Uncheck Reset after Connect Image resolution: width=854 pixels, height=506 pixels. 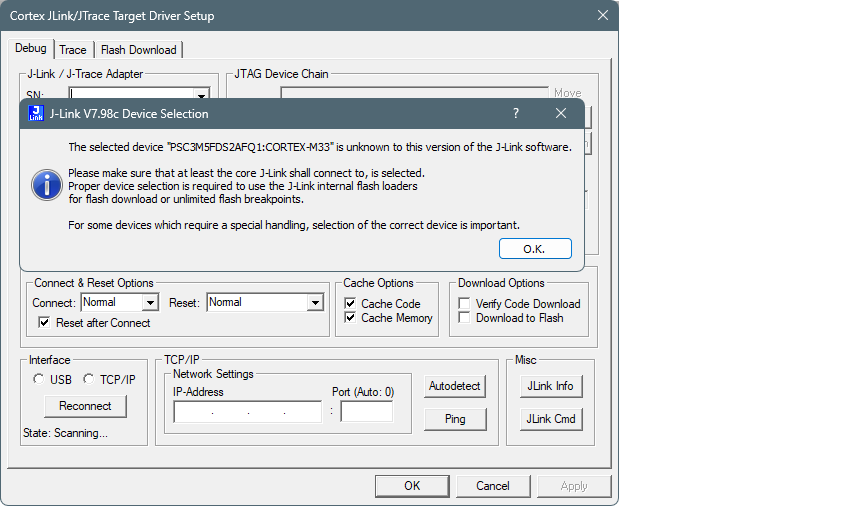click(44, 323)
